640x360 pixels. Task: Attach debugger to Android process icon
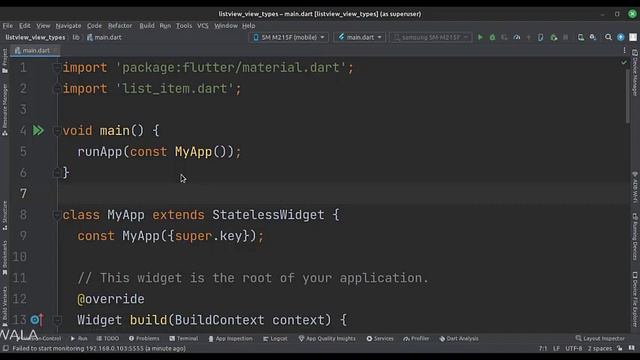click(553, 37)
